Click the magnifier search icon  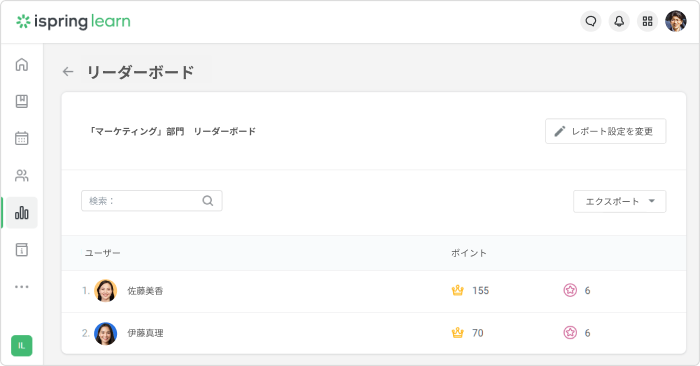coord(208,201)
